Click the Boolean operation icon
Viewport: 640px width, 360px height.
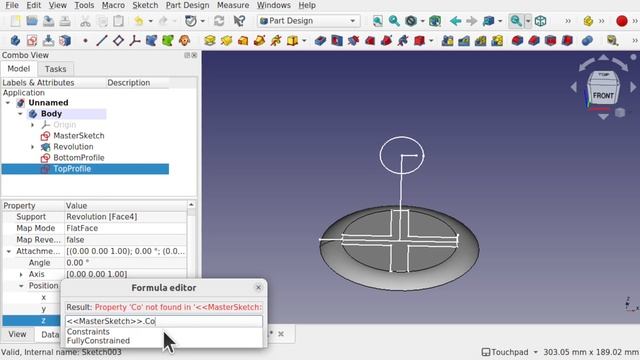[x=587, y=40]
